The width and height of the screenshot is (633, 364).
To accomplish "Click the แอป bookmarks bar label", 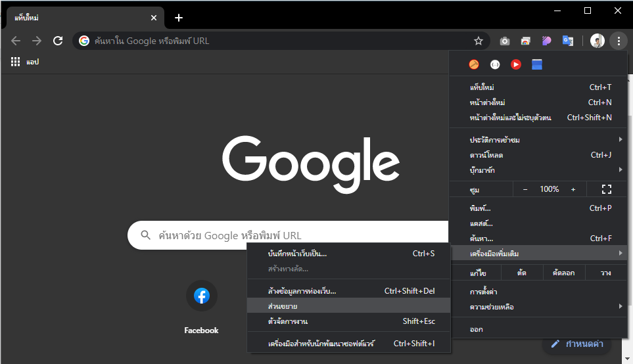I will (x=33, y=62).
